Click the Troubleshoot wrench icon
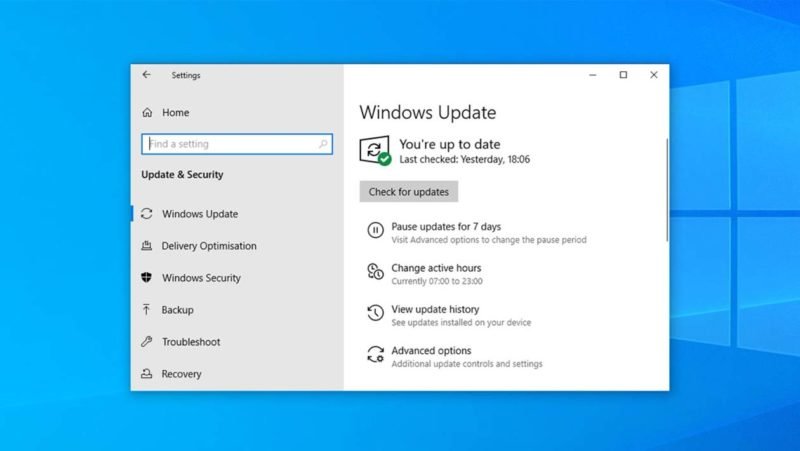The height and width of the screenshot is (451, 800). pos(147,342)
